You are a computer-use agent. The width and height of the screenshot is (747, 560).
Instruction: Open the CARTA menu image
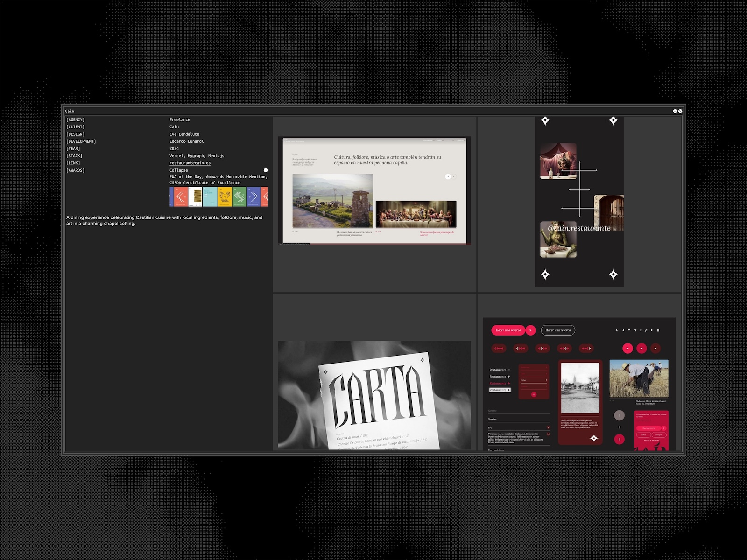pos(374,395)
